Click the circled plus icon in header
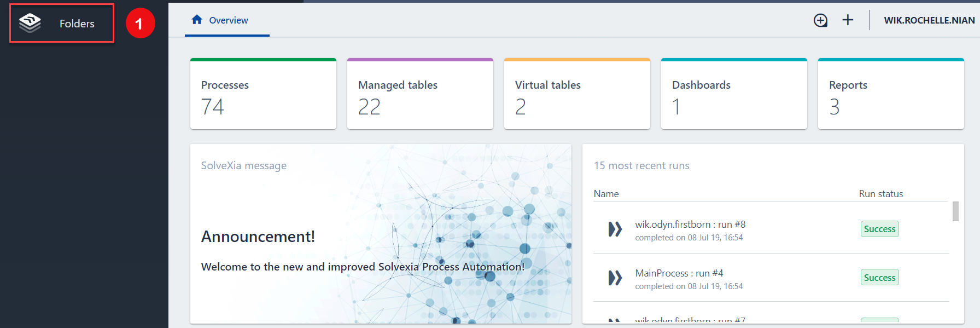The width and height of the screenshot is (980, 328). pyautogui.click(x=820, y=20)
